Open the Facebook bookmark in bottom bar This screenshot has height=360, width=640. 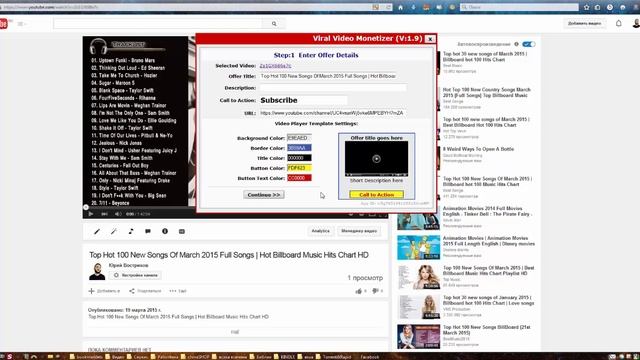click(370, 357)
